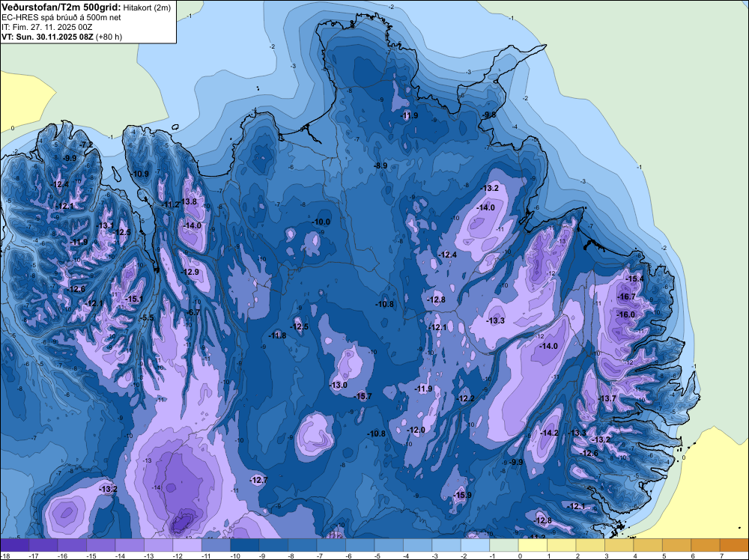This screenshot has width=749, height=560.
Task: Click the -11.8 temperature label
Action: (x=277, y=335)
